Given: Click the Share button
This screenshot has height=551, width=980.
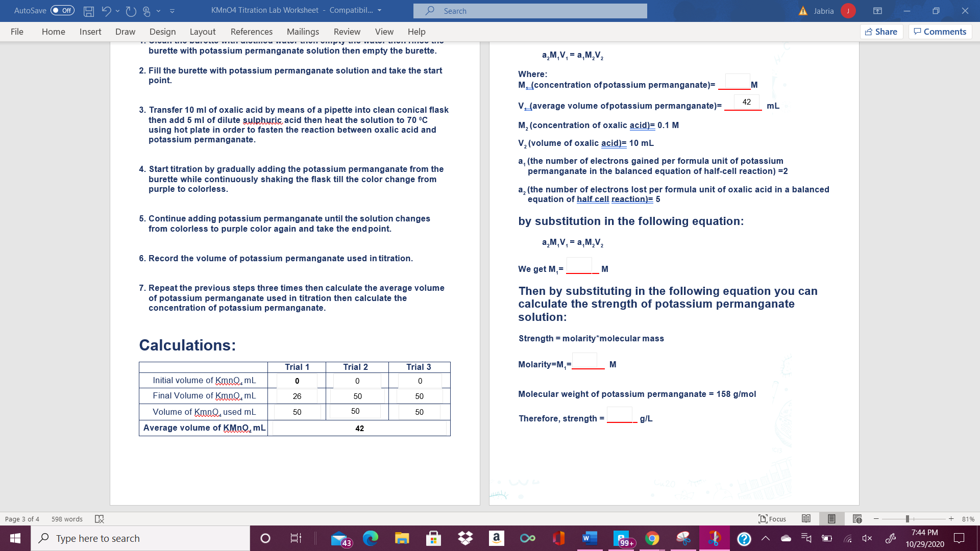Looking at the screenshot, I should 881,31.
